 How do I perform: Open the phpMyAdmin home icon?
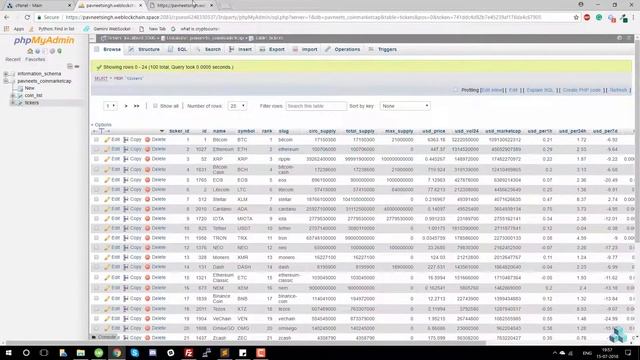click(30, 51)
